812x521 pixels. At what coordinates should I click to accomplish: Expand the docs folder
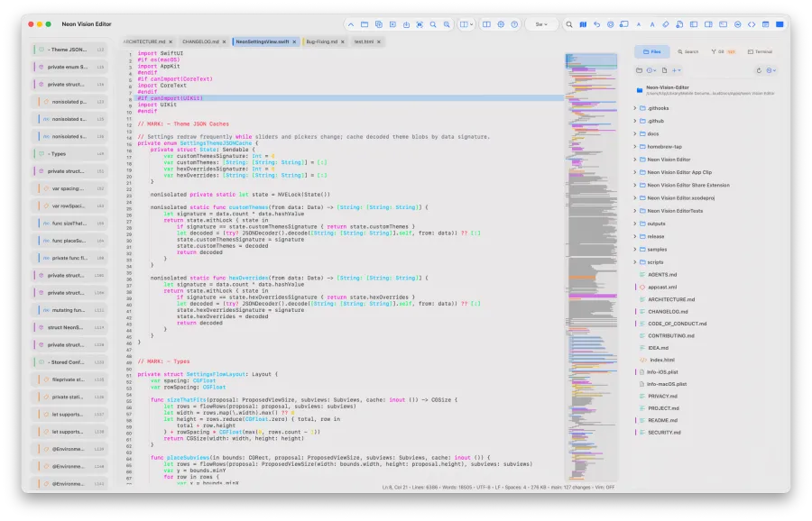635,133
